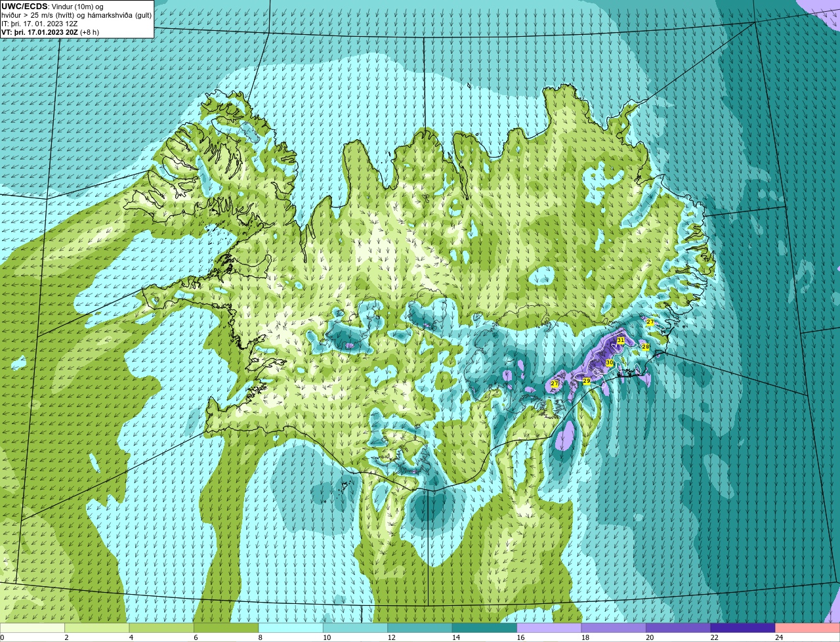Click the legend scale value 22

[x=714, y=637]
